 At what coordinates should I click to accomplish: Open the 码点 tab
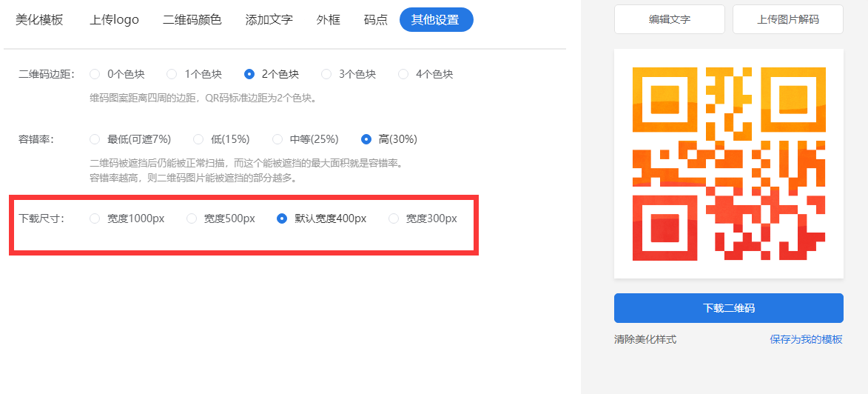(x=376, y=20)
